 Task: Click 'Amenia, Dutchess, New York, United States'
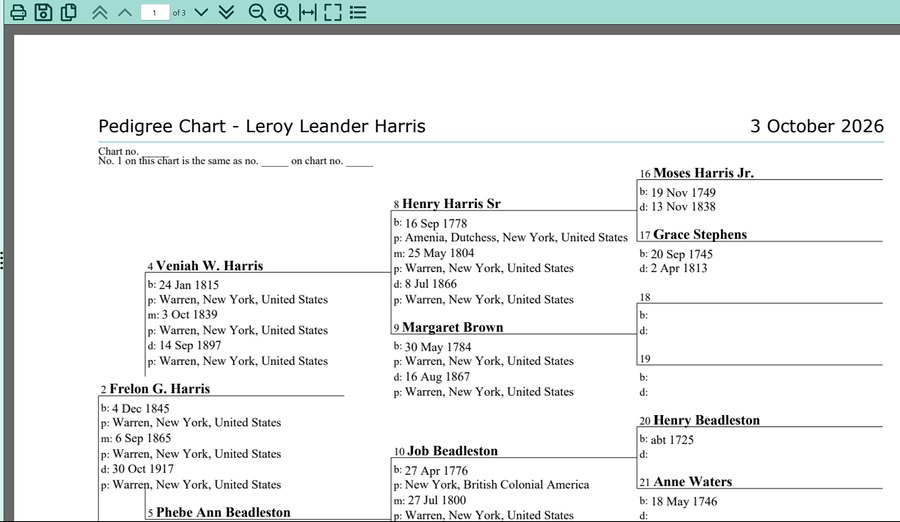pyautogui.click(x=517, y=237)
